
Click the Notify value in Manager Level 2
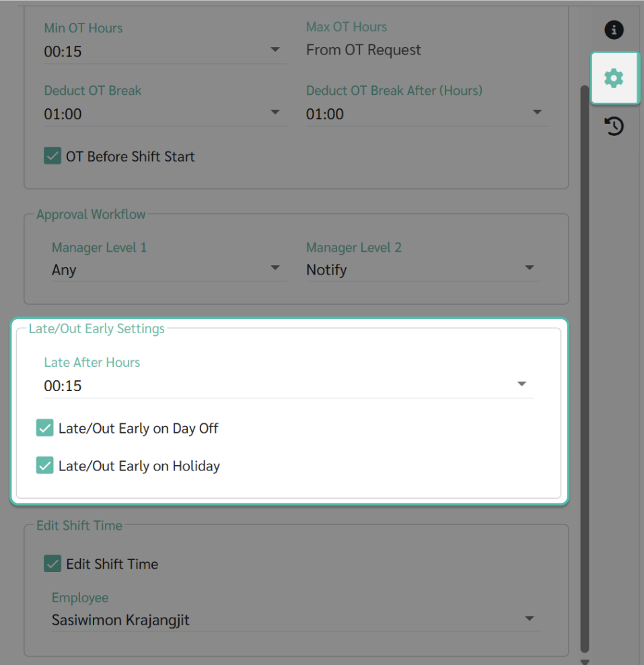coord(326,270)
